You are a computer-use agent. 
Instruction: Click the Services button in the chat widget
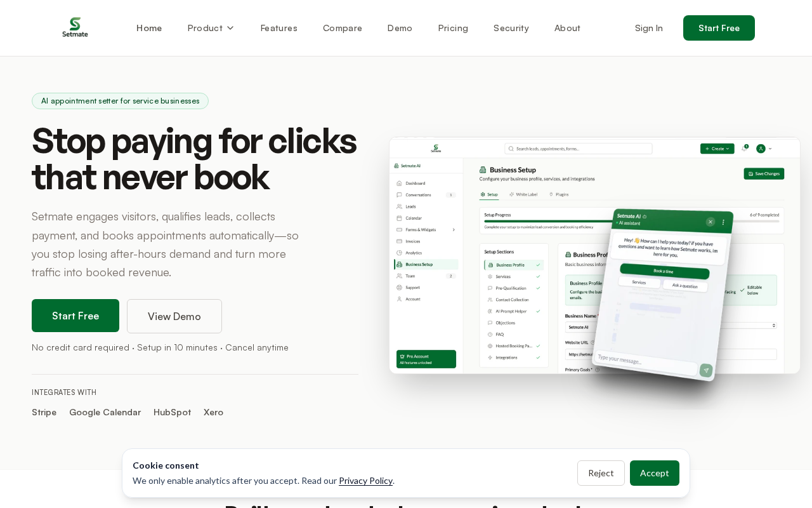click(639, 283)
